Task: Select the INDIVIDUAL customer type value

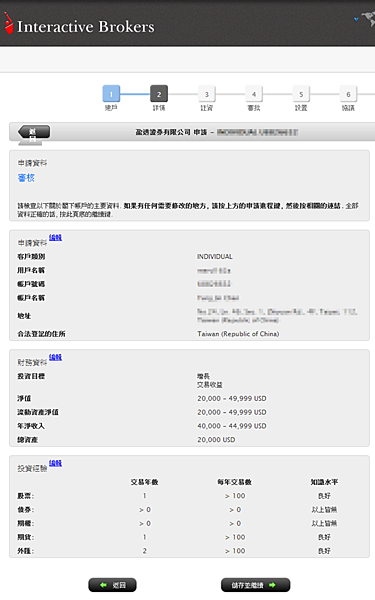Action: [215, 256]
